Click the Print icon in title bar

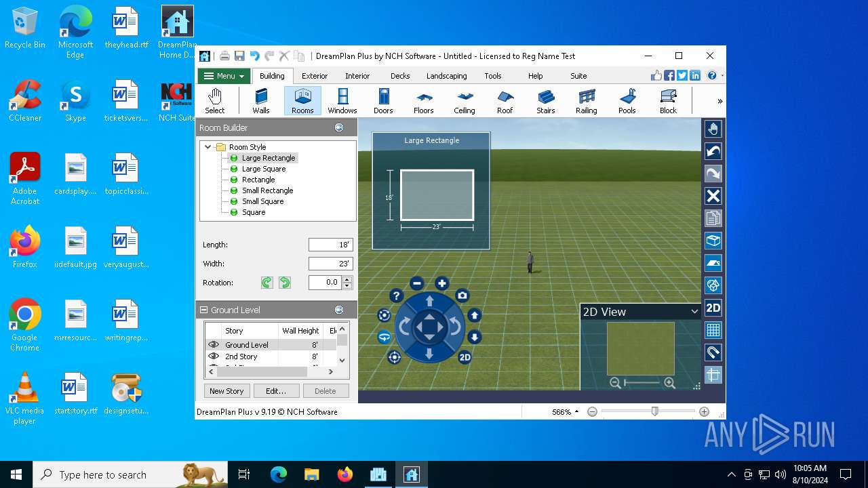coord(224,56)
